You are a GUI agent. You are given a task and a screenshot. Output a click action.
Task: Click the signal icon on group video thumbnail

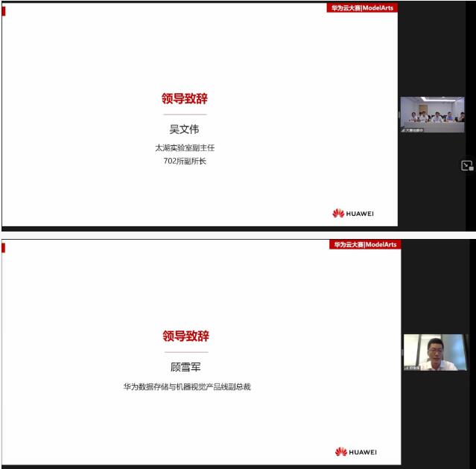point(404,130)
